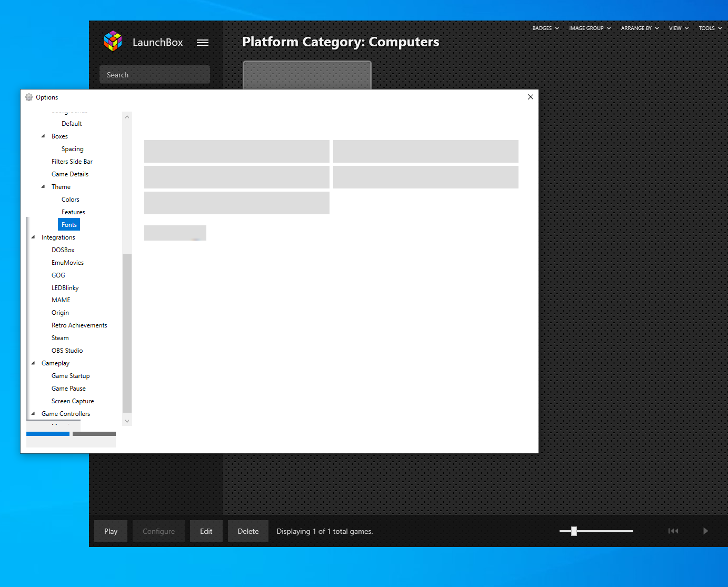Collapse the Boxes tree node
This screenshot has height=587, width=728.
pos(43,136)
